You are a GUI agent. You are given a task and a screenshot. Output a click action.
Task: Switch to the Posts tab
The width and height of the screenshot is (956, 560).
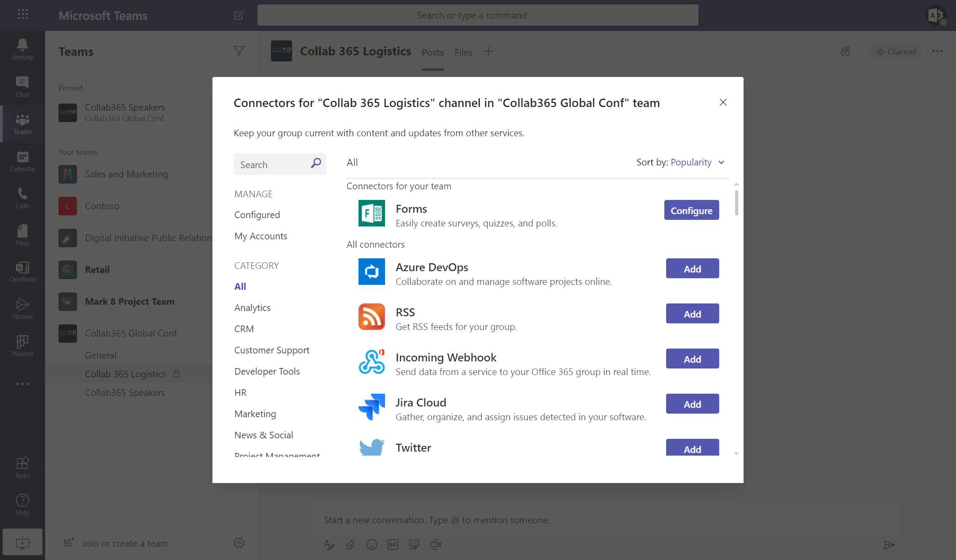(x=433, y=52)
